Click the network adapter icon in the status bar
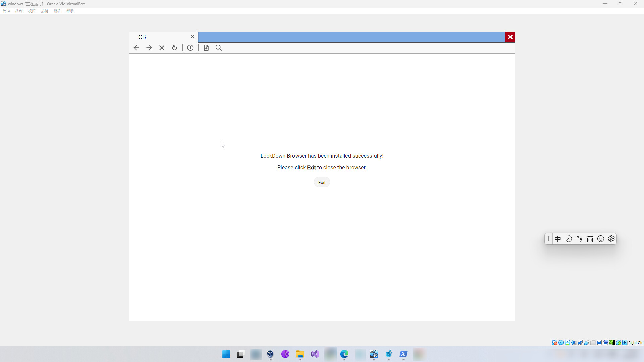Image resolution: width=644 pixels, height=362 pixels. coord(580,343)
